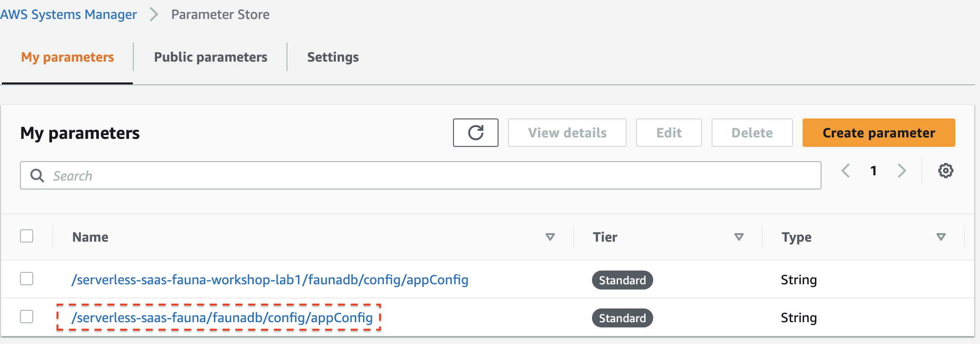Viewport: 980px width, 344px height.
Task: Sort by Type column arrow
Action: click(941, 237)
